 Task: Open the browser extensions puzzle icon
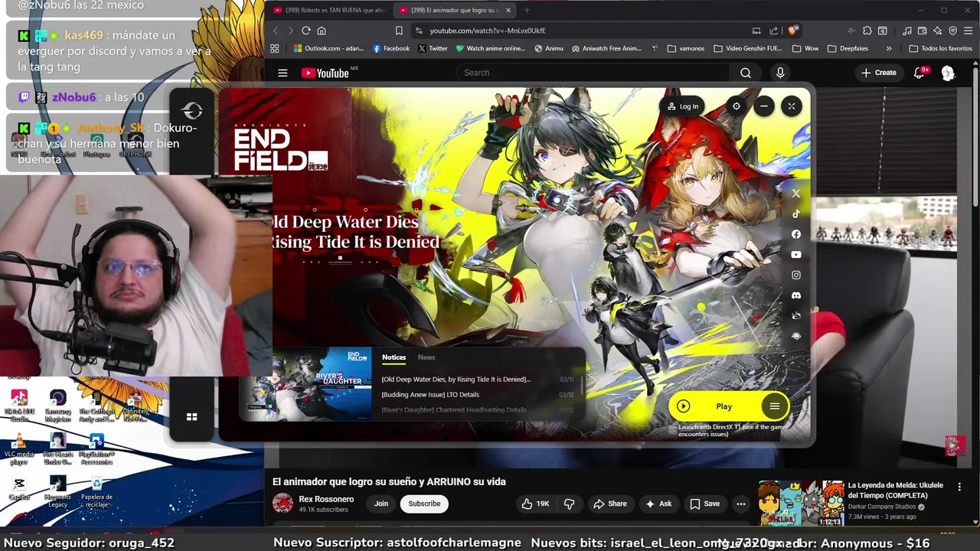click(x=867, y=31)
